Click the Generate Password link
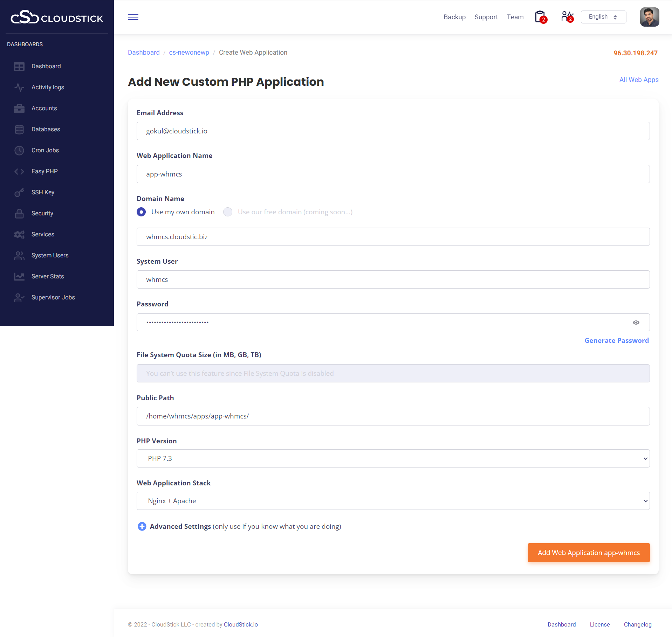The image size is (672, 637). click(x=616, y=340)
